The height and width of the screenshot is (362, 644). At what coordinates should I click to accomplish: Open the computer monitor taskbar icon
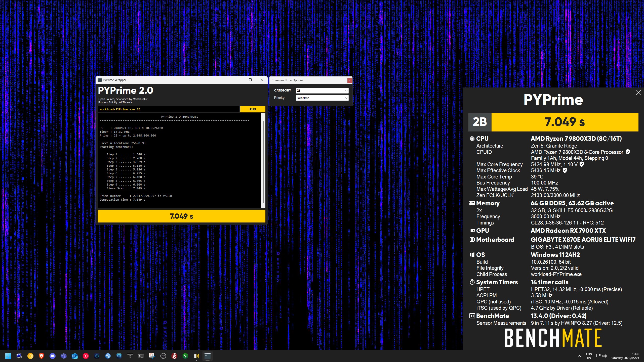pos(19,356)
